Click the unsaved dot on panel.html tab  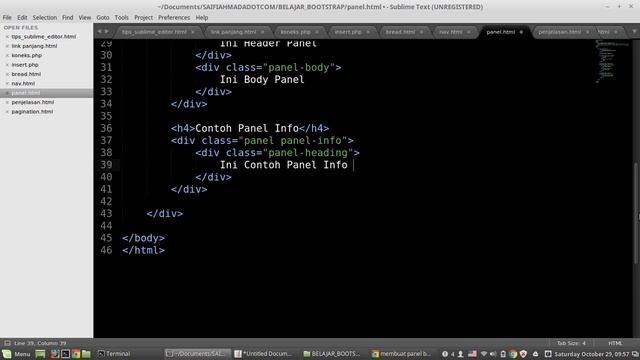pyautogui.click(x=521, y=32)
